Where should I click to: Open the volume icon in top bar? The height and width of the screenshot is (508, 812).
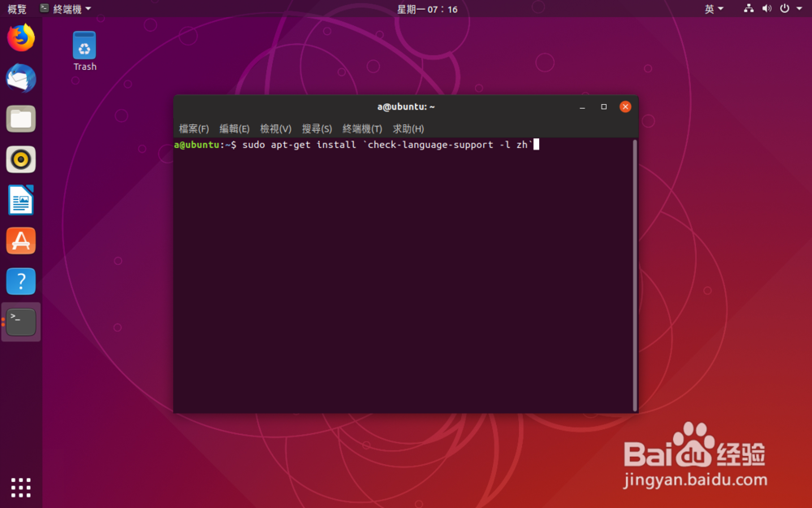pyautogui.click(x=767, y=8)
